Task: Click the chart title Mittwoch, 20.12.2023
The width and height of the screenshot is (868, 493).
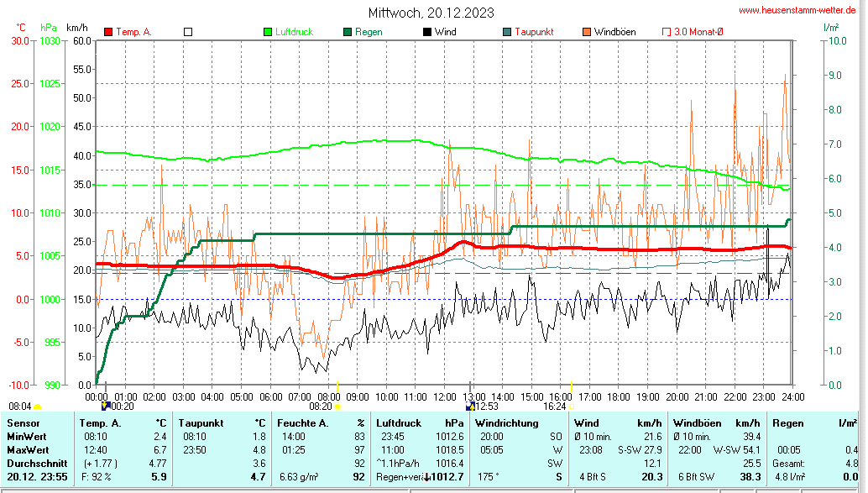Action: [x=431, y=13]
